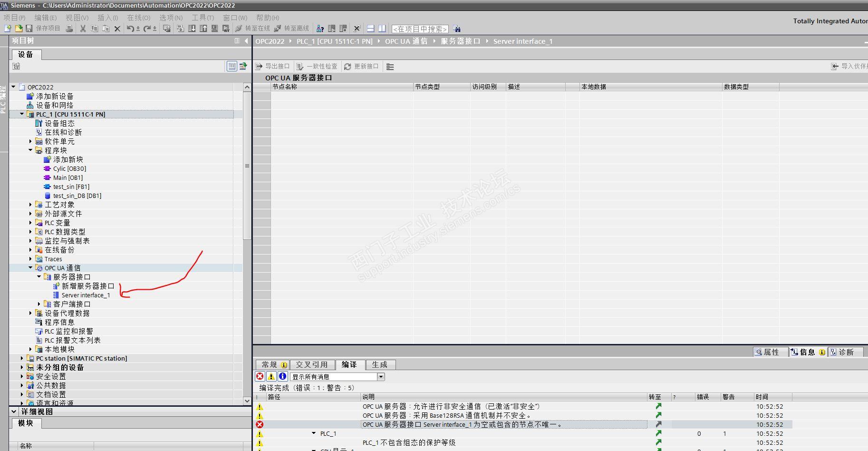Select Cylic [OB30] block
The height and width of the screenshot is (451, 868).
(69, 168)
